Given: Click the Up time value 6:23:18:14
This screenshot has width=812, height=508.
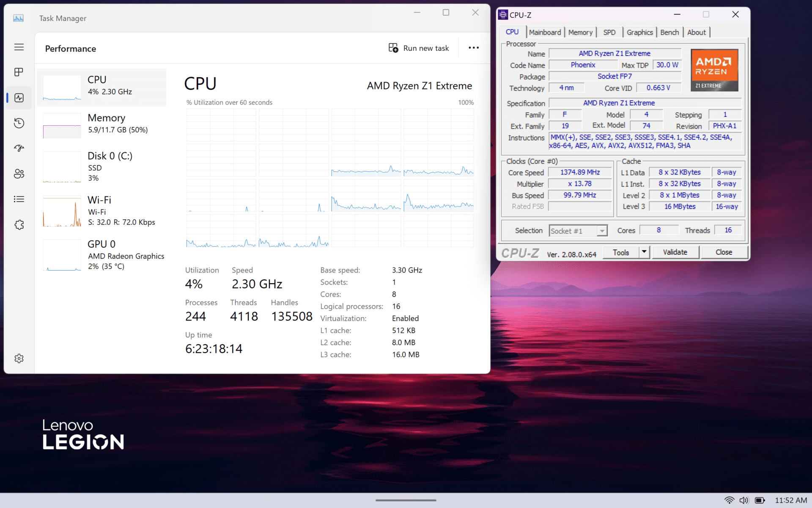Looking at the screenshot, I should point(214,349).
